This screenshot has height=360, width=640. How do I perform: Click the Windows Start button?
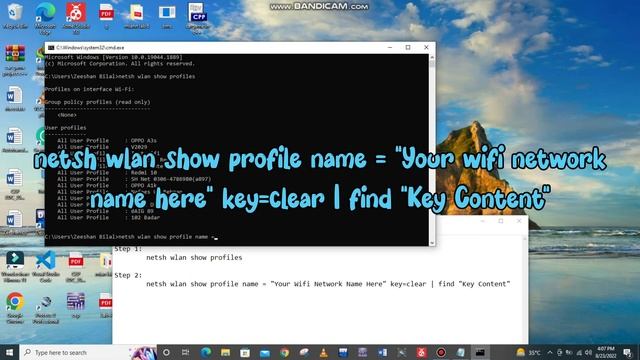[x=9, y=352]
